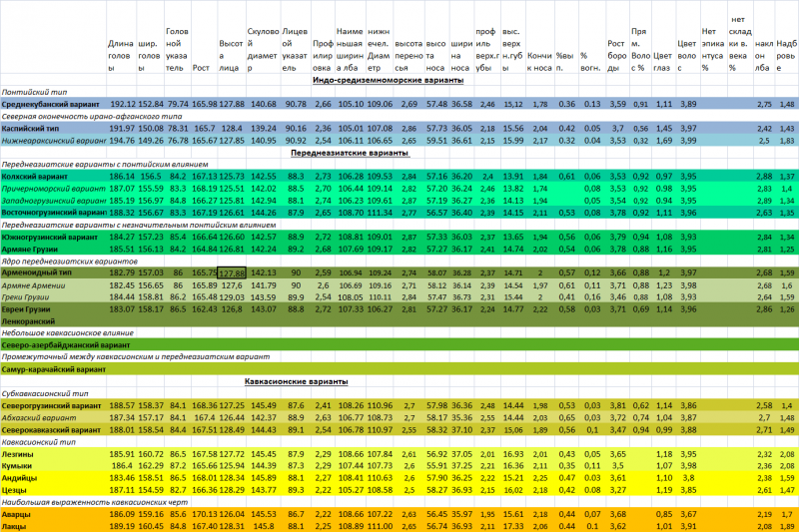The width and height of the screenshot is (799, 532).
Task: Select the 'Среднекубанский вариант' row label
Action: pos(51,105)
